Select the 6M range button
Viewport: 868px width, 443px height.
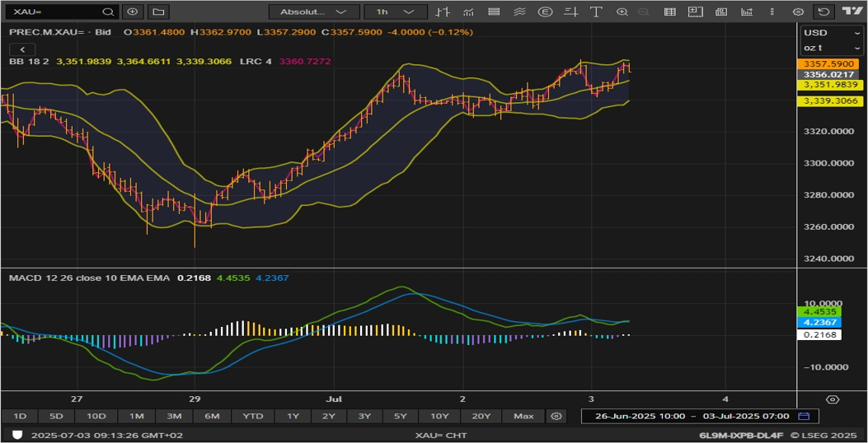tap(212, 416)
